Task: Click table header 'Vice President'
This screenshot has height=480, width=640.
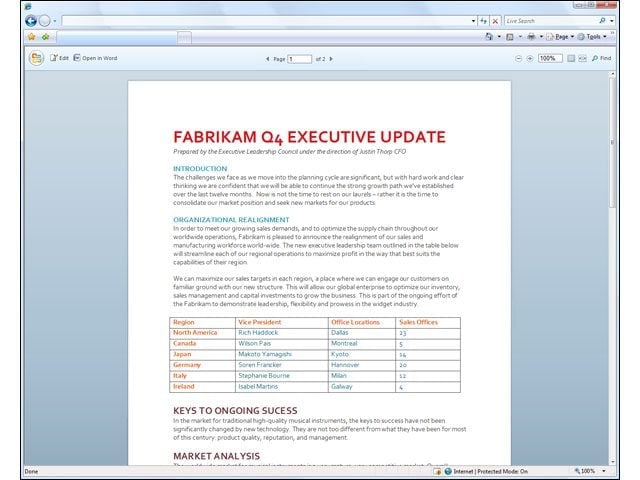Action: coord(260,322)
